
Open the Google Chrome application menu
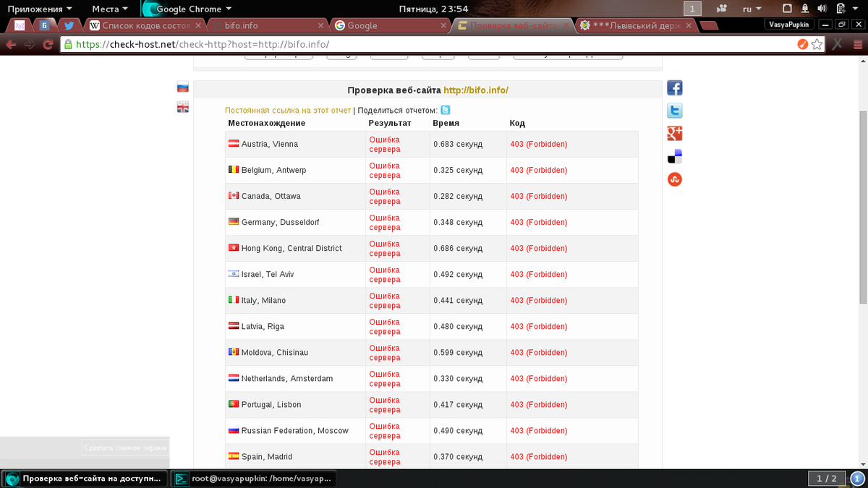tap(187, 9)
